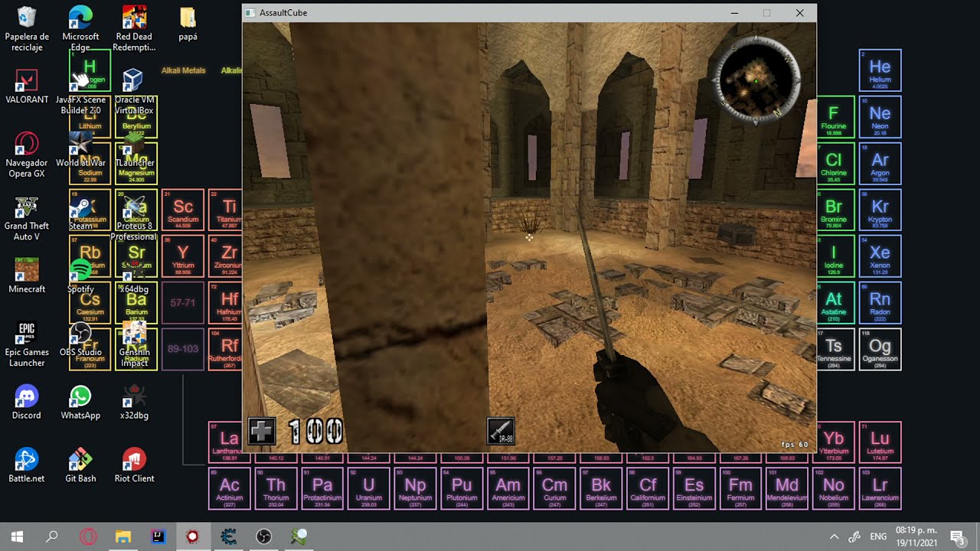Select the JavaFX Scene Builder shortcut
This screenshot has height=551, width=980.
pyautogui.click(x=80, y=92)
